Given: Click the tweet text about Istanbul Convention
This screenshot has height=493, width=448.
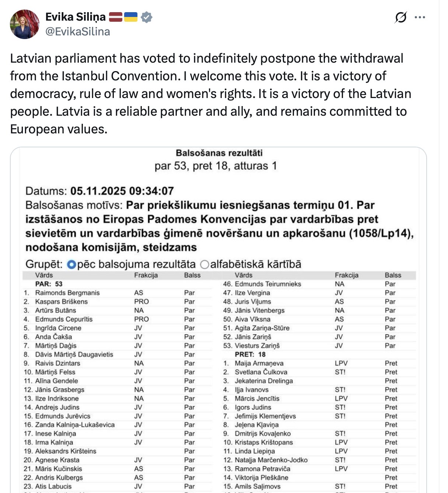Looking at the screenshot, I should point(210,94).
